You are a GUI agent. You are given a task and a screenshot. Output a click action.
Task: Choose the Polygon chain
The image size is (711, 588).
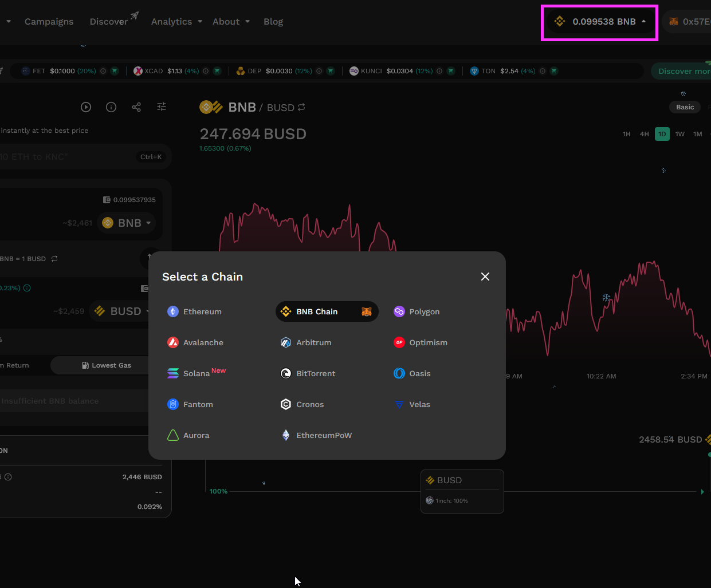[x=417, y=311]
